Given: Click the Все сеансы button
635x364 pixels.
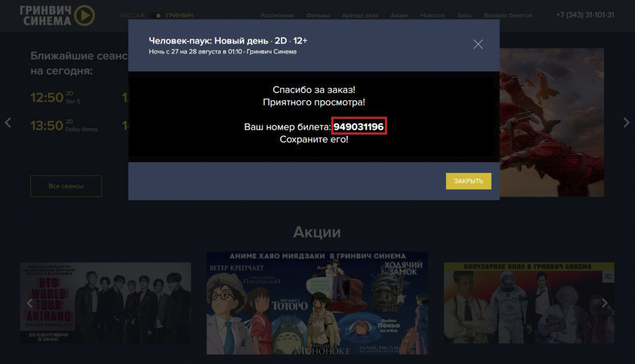Looking at the screenshot, I should tap(66, 186).
